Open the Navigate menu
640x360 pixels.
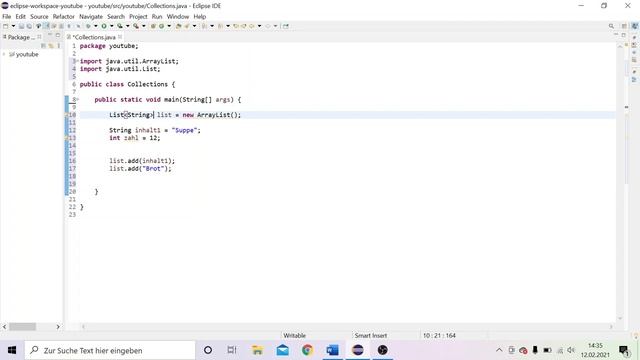point(91,17)
